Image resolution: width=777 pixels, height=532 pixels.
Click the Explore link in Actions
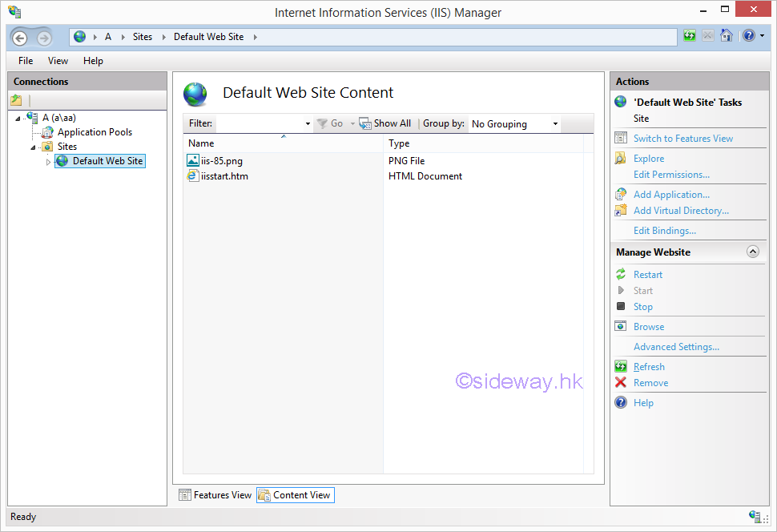649,159
